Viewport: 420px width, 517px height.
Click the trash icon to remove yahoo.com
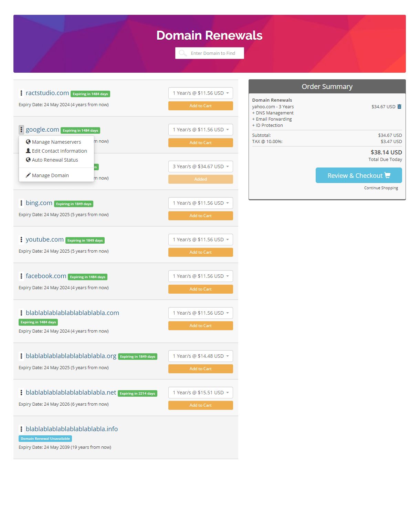(399, 107)
